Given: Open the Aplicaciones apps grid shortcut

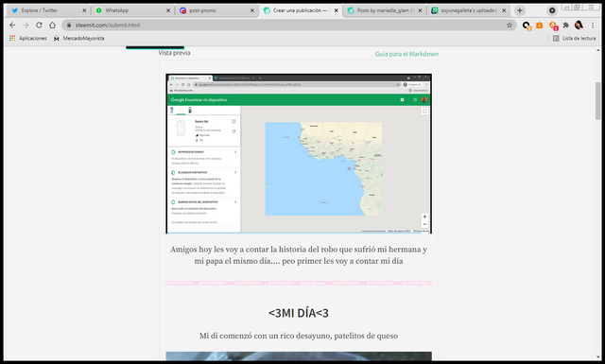Looking at the screenshot, I should pos(27,38).
